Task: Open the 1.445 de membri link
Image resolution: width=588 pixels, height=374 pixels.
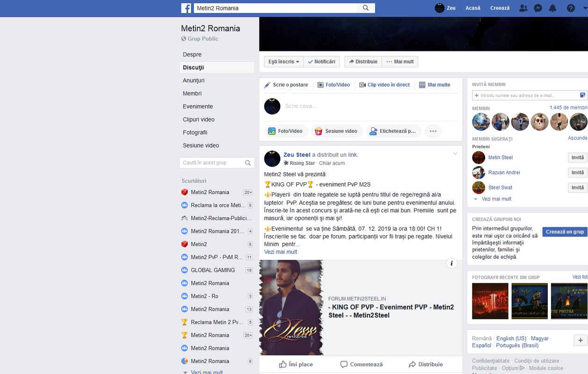Action: 568,108
